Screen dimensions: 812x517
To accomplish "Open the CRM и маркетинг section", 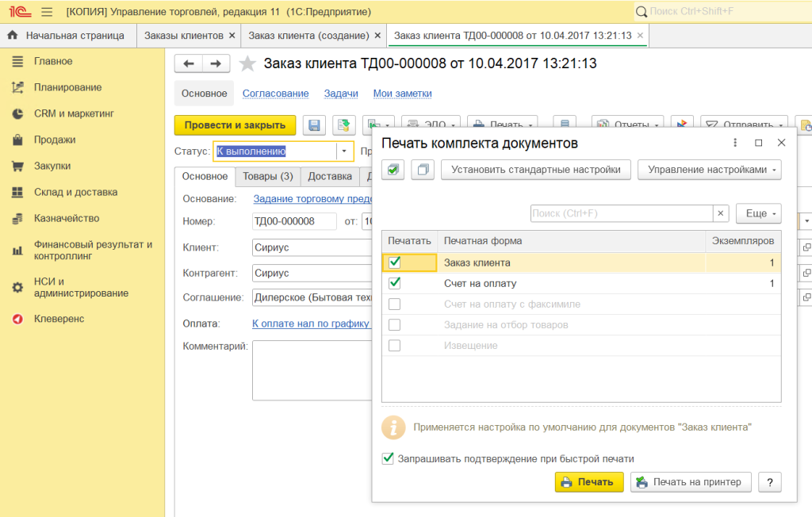I will [74, 113].
